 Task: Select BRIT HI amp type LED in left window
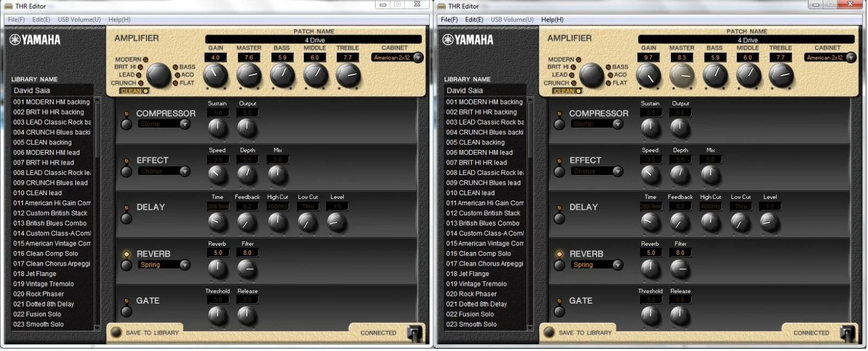click(x=140, y=67)
